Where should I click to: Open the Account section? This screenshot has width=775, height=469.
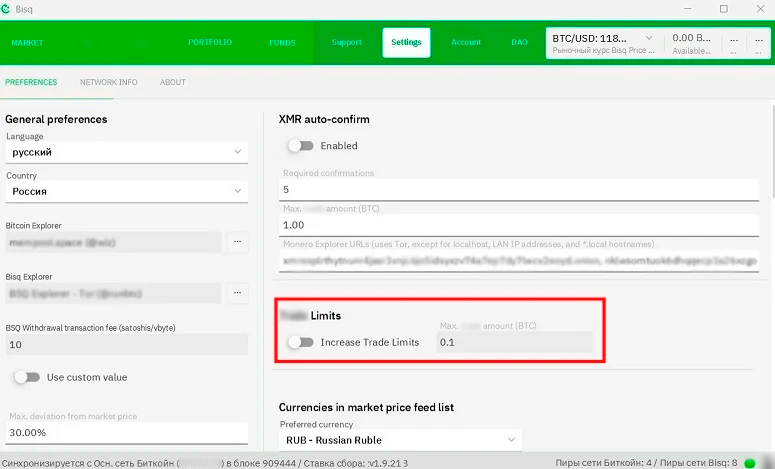[466, 43]
